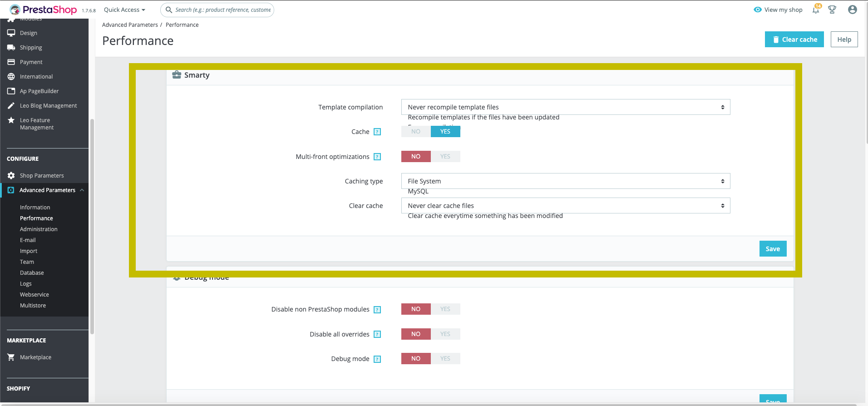Image resolution: width=868 pixels, height=406 pixels.
Task: Open Import in the sidebar
Action: [29, 251]
